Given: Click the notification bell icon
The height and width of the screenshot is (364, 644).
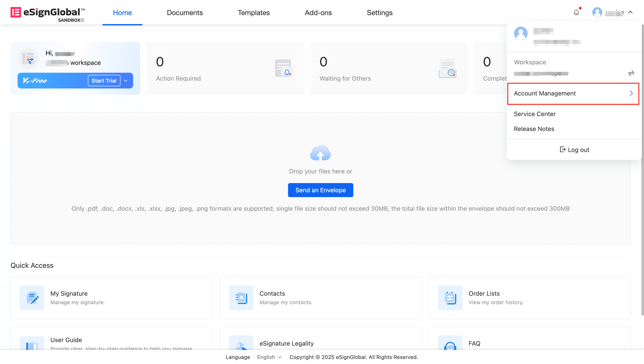Looking at the screenshot, I should tap(576, 12).
